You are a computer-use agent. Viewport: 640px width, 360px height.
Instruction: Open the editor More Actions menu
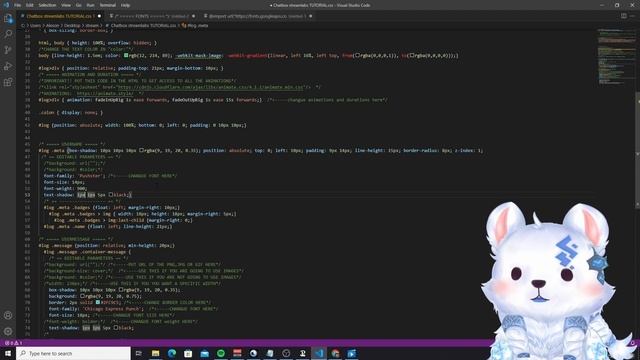pyautogui.click(x=633, y=16)
